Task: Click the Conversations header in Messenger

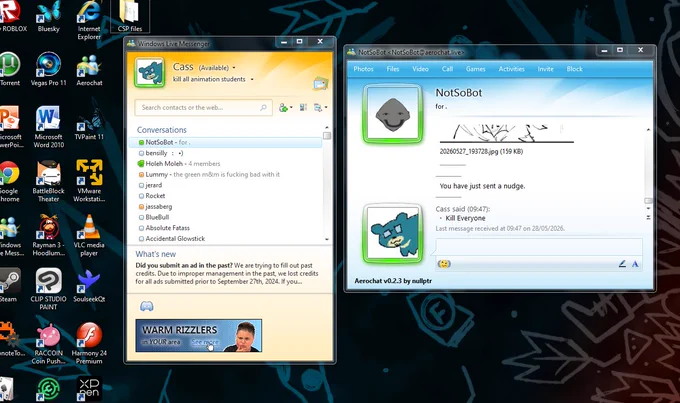Action: click(162, 130)
